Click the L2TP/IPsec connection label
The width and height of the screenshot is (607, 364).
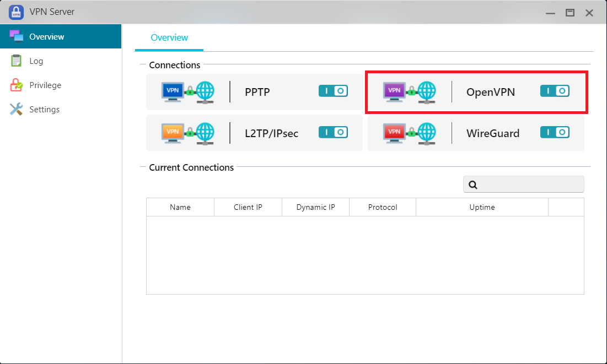(271, 133)
